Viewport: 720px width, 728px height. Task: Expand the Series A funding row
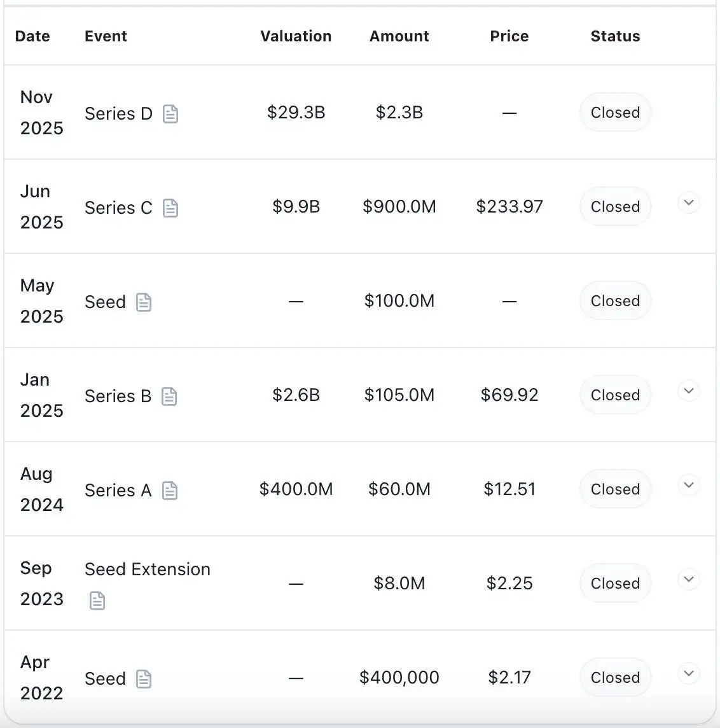688,485
